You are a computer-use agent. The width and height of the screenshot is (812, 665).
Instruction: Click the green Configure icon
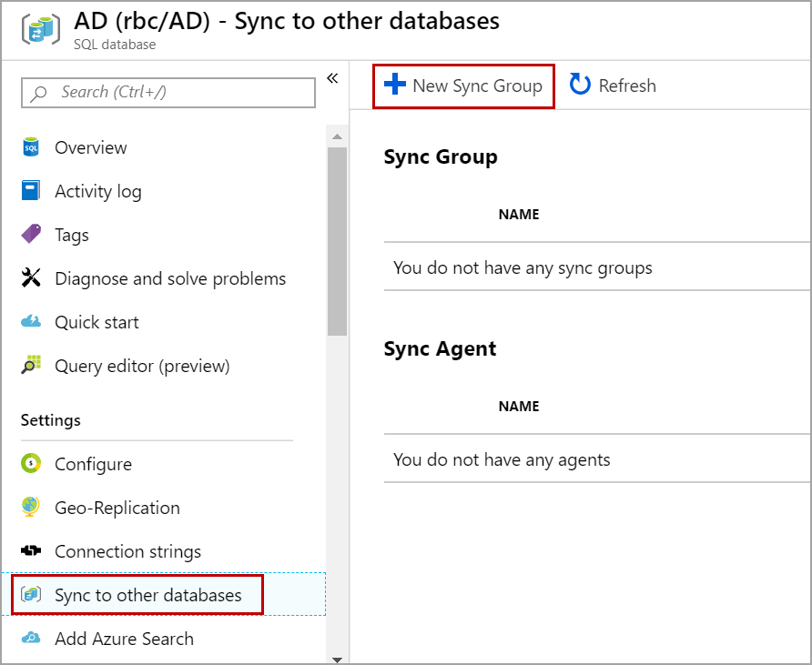tap(31, 464)
